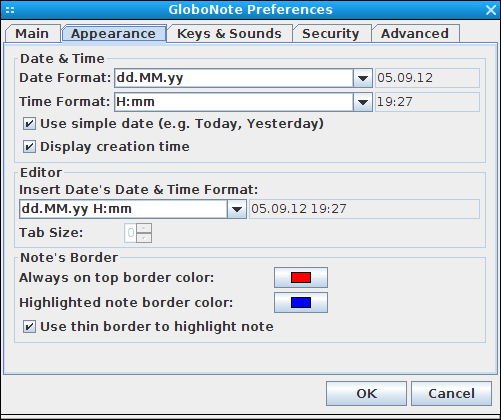Cancel the preferences dialog

[451, 394]
